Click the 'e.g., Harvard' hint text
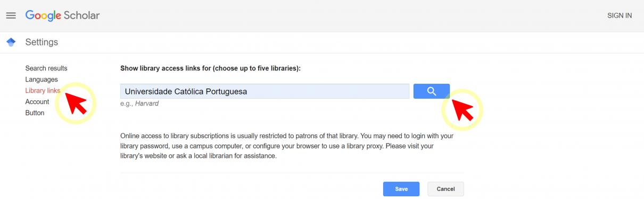 tap(139, 104)
